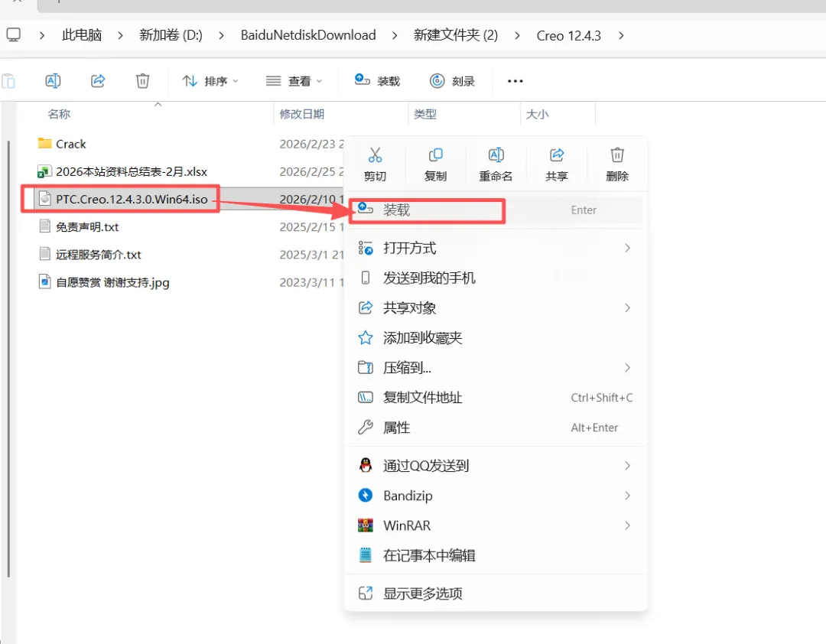
Task: Open 属性 from the context menu
Action: pyautogui.click(x=495, y=428)
